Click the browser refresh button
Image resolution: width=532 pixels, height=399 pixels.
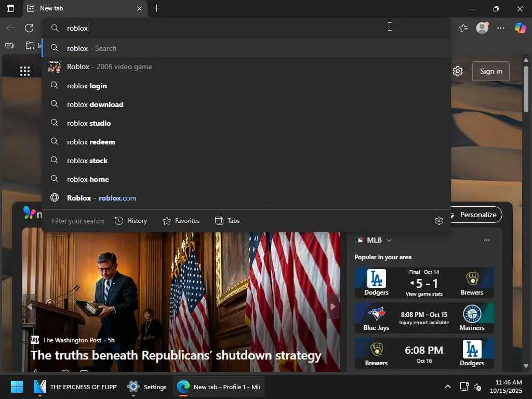tap(29, 28)
